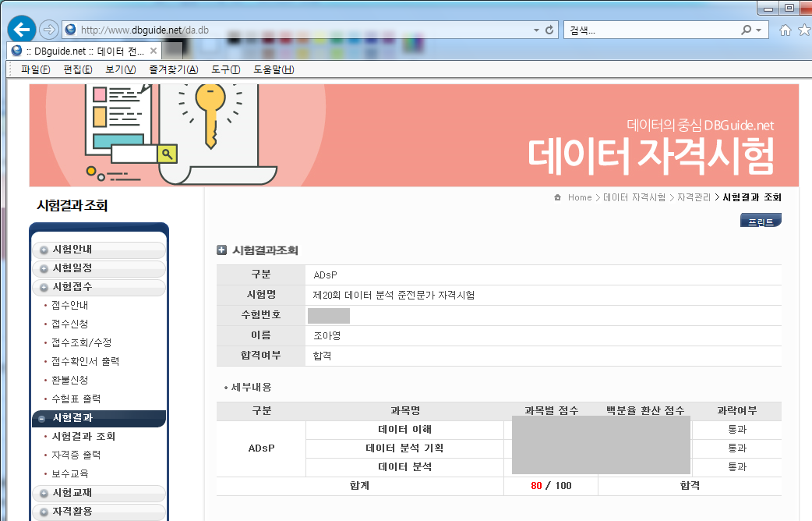This screenshot has height=521, width=812.
Task: Collapse the 시험결과 sidebar section
Action: coord(99,418)
